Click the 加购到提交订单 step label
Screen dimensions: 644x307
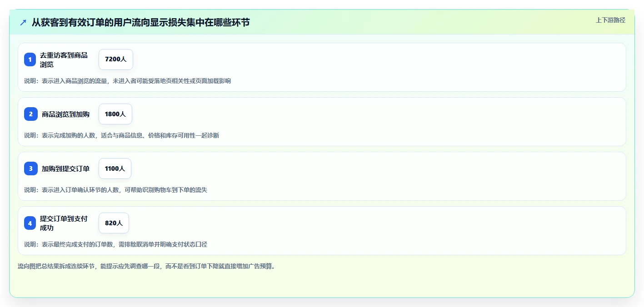[65, 168]
